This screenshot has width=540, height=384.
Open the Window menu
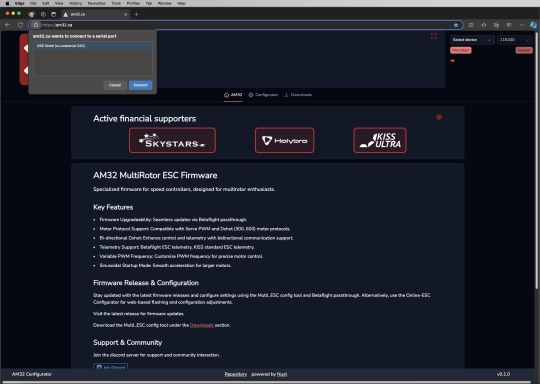pos(165,3)
